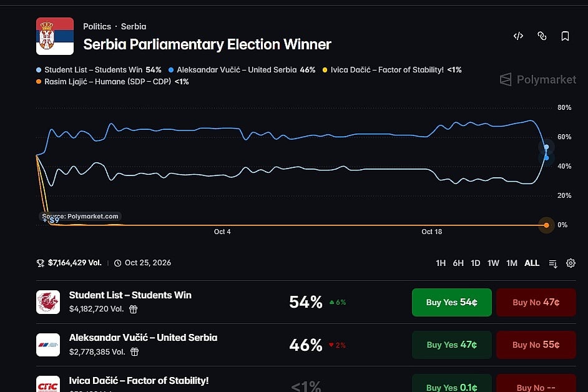
Task: Click the orange endpoint marker on chart
Action: (546, 225)
